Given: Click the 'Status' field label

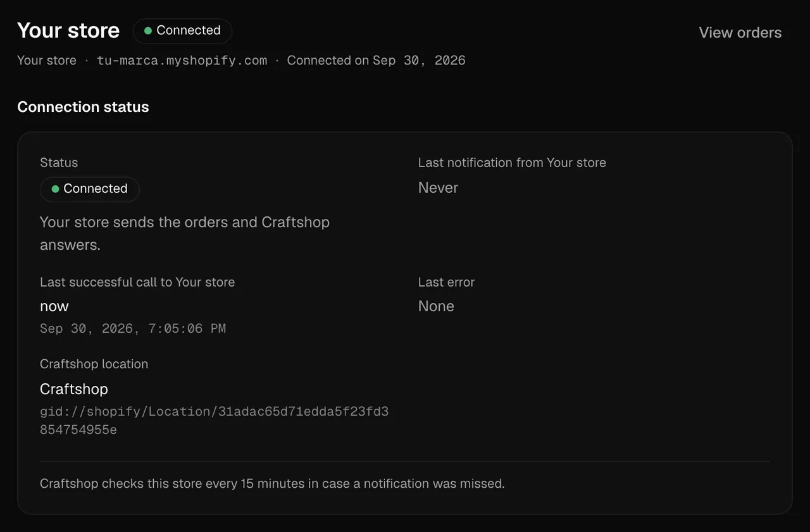Looking at the screenshot, I should click(x=59, y=163).
